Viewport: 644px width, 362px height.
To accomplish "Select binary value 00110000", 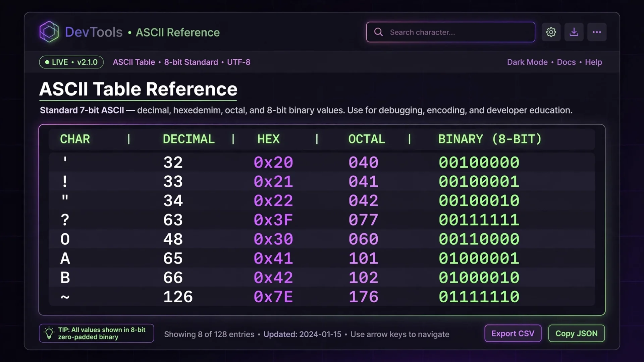I will pos(479,239).
